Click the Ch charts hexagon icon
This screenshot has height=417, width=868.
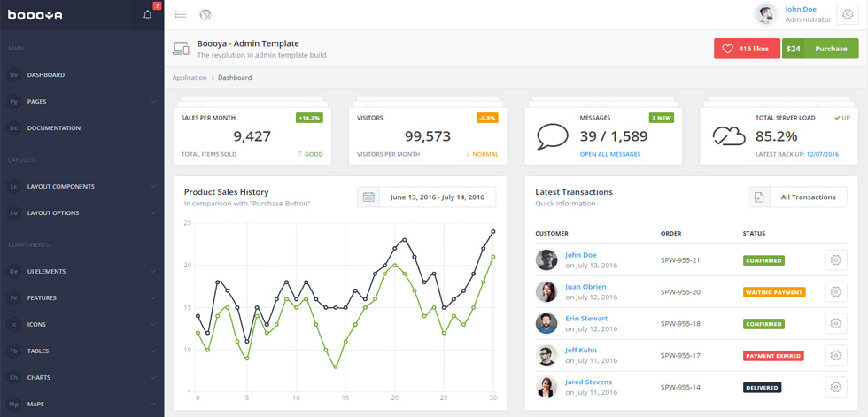click(x=14, y=378)
